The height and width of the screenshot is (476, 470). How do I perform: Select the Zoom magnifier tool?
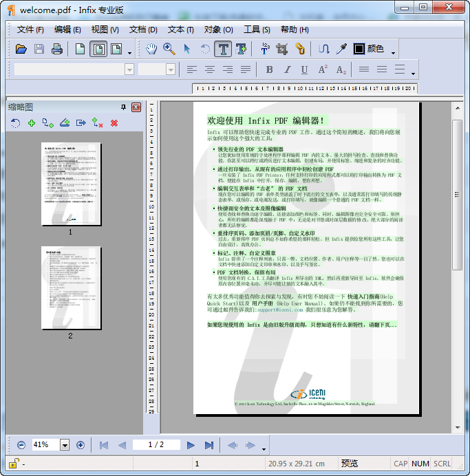coord(169,49)
